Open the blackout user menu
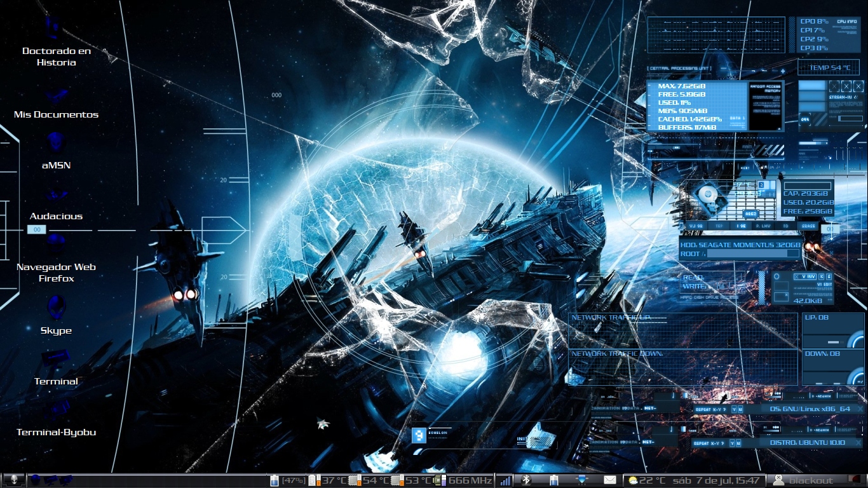Viewport: 868px width, 488px height. [x=803, y=480]
